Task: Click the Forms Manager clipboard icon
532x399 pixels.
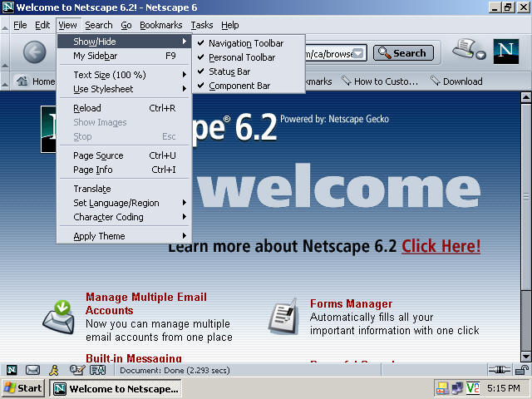Action: pyautogui.click(x=283, y=316)
